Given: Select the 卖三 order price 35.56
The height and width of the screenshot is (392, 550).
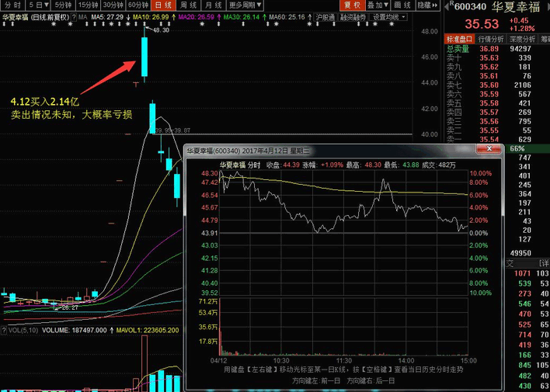Looking at the screenshot, I should (x=489, y=121).
